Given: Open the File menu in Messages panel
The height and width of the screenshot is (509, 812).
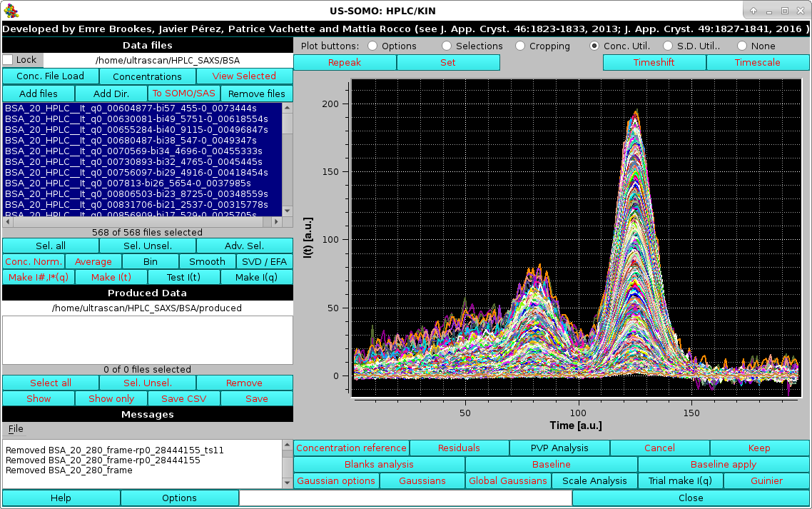Looking at the screenshot, I should point(16,429).
